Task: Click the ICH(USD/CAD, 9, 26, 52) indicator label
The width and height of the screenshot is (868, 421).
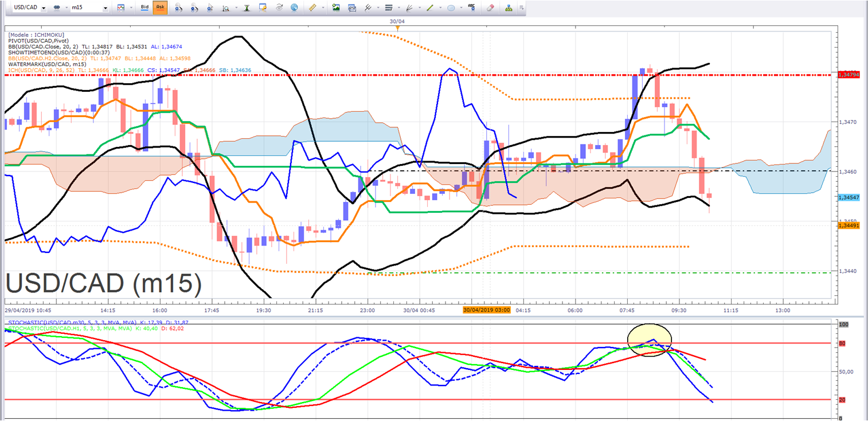Action: coord(42,70)
